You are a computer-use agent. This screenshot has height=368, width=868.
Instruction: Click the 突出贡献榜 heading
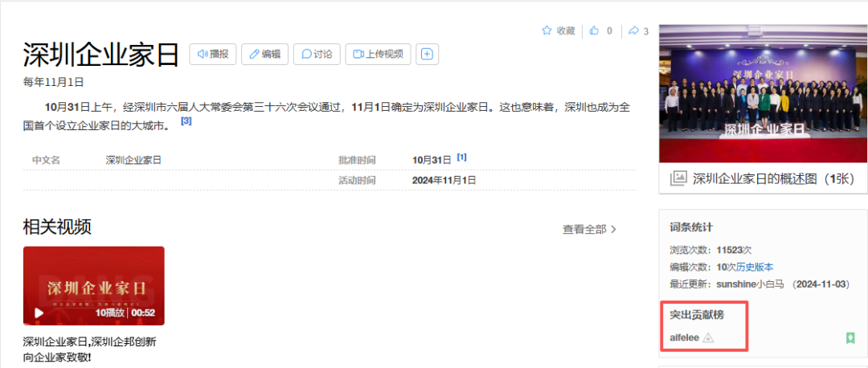coord(697,315)
